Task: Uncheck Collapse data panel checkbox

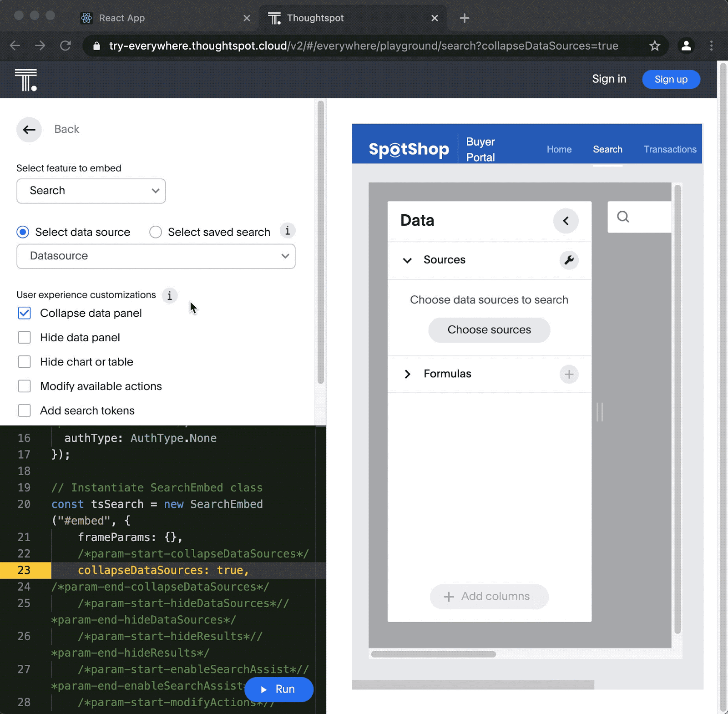Action: point(25,313)
